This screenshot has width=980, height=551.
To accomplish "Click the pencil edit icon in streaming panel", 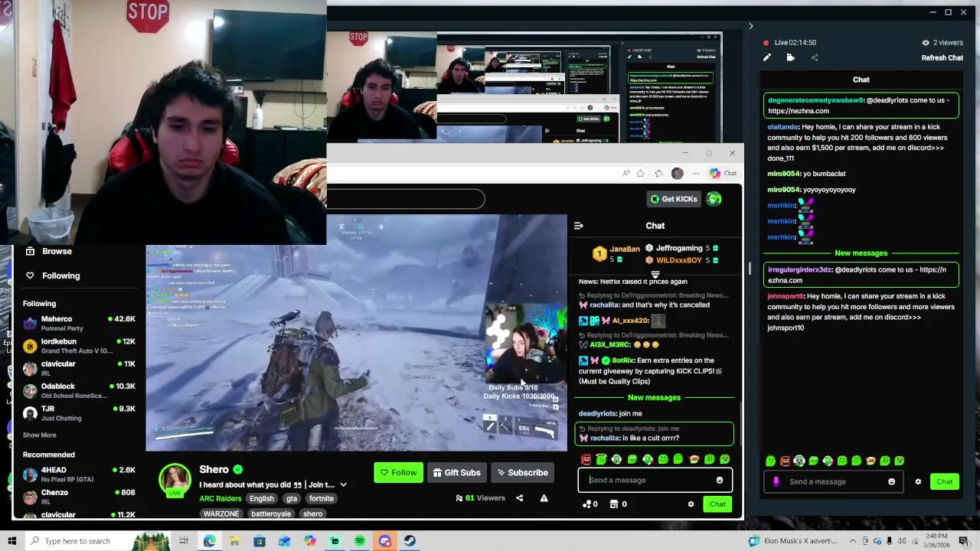I will (x=767, y=57).
